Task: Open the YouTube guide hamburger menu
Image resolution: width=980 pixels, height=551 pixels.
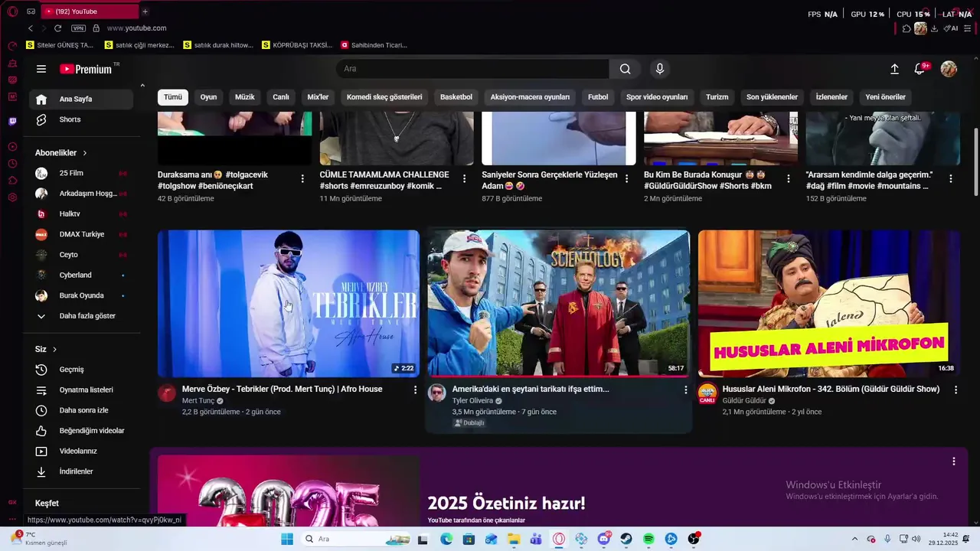Action: 41,69
